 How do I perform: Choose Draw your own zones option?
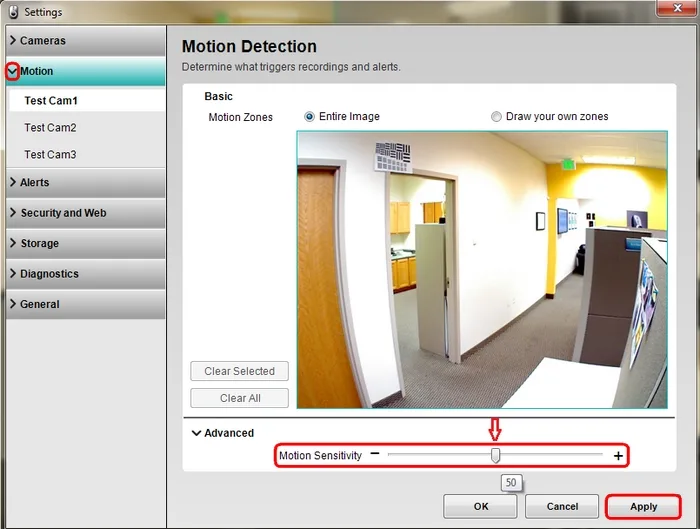pos(496,117)
